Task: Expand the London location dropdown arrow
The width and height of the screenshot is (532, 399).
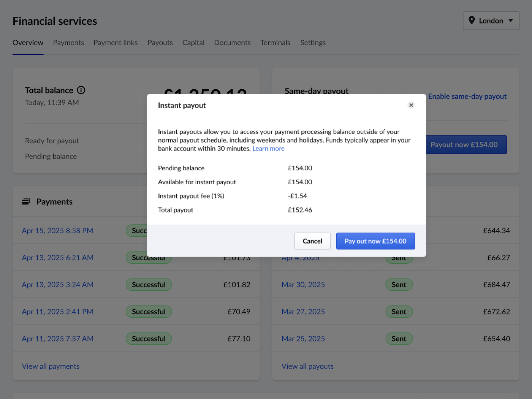Action: 511,21
